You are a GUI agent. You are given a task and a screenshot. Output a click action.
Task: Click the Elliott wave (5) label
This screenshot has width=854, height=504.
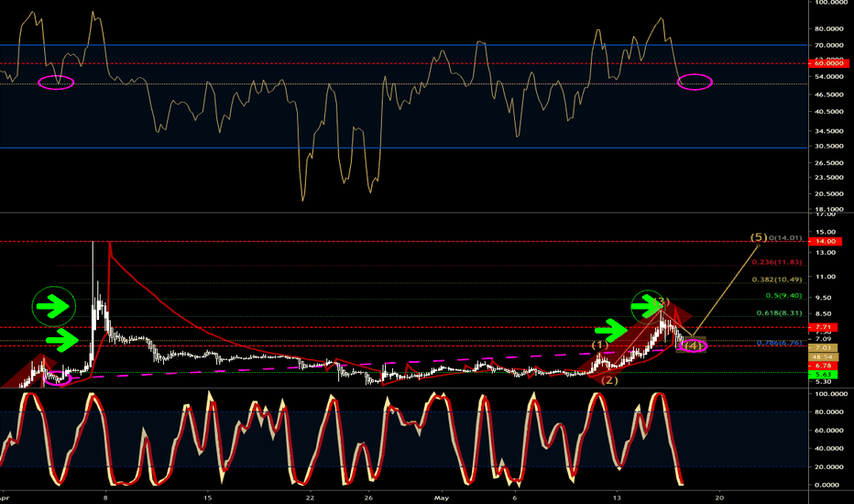click(x=760, y=237)
